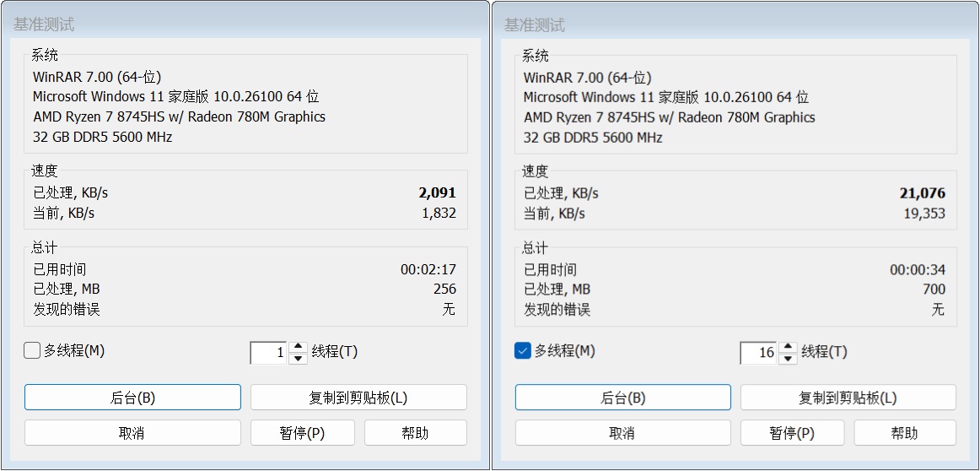Open 帮助 in the single-thread benchmark window
The width and height of the screenshot is (980, 471).
(415, 433)
